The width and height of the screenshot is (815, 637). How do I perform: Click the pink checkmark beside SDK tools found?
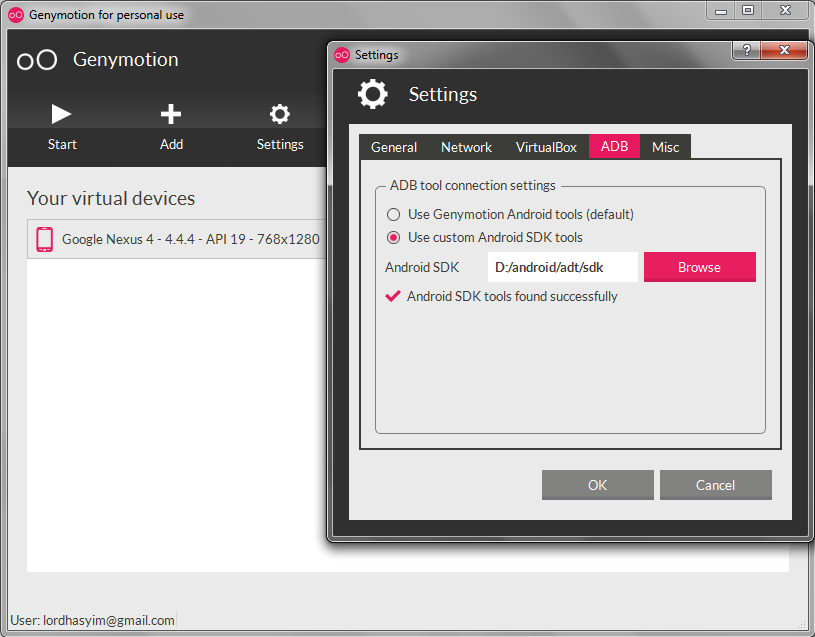pos(392,296)
